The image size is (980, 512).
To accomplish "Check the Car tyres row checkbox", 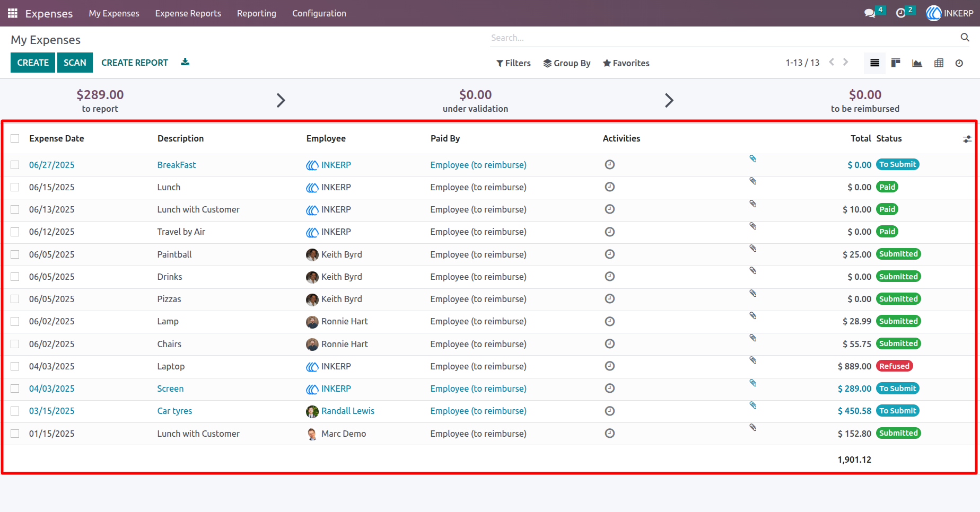I will (15, 411).
